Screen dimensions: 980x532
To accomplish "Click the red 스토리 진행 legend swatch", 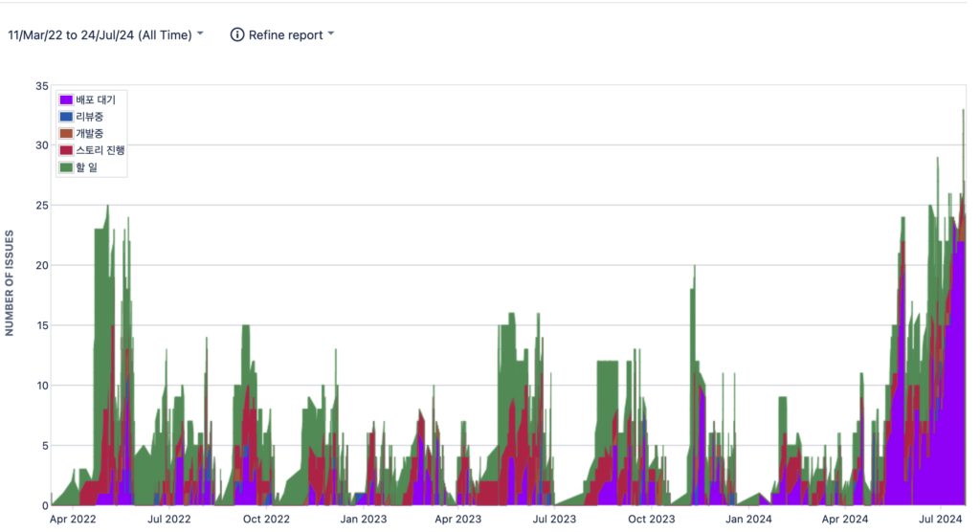I will click(66, 151).
